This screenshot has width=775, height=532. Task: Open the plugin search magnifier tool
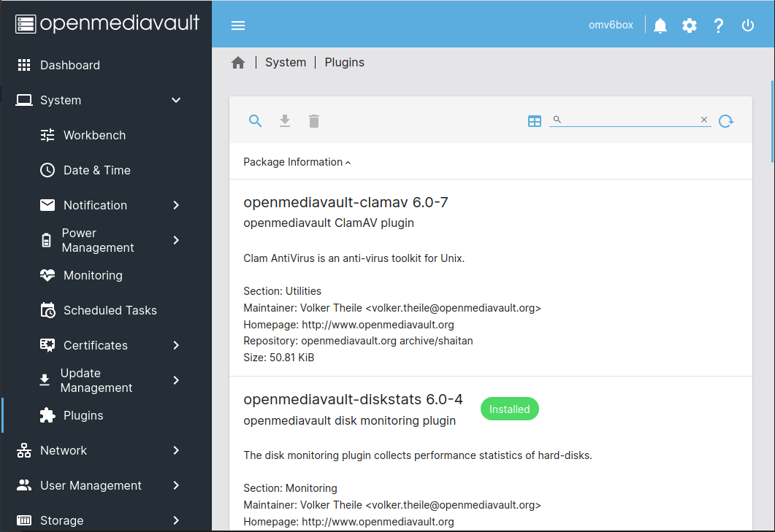[x=255, y=120]
